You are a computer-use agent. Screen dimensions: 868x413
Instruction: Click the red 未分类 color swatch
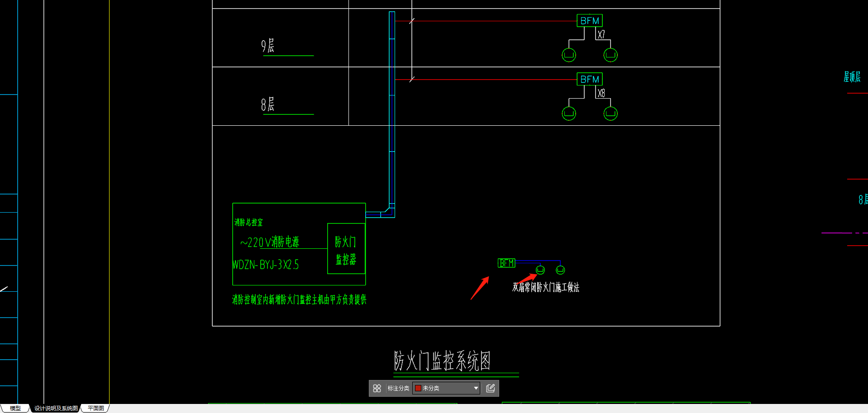(x=418, y=388)
